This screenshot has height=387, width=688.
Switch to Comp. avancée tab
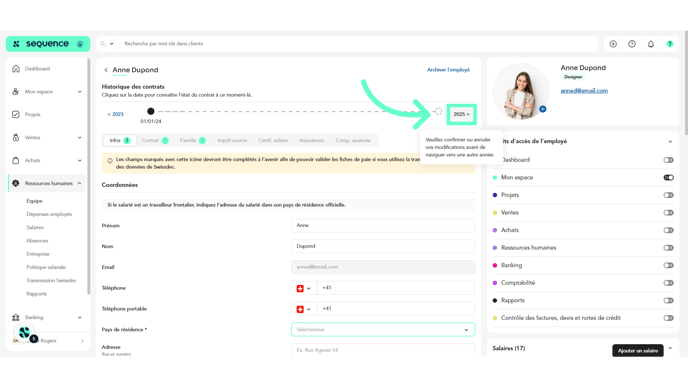(x=353, y=140)
